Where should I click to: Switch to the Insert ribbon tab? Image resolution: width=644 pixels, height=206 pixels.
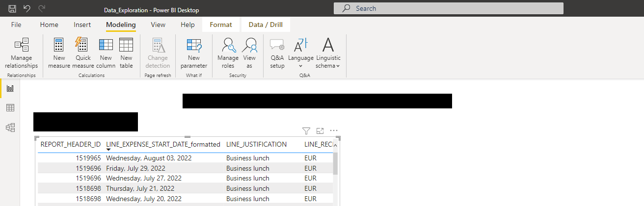click(x=82, y=25)
